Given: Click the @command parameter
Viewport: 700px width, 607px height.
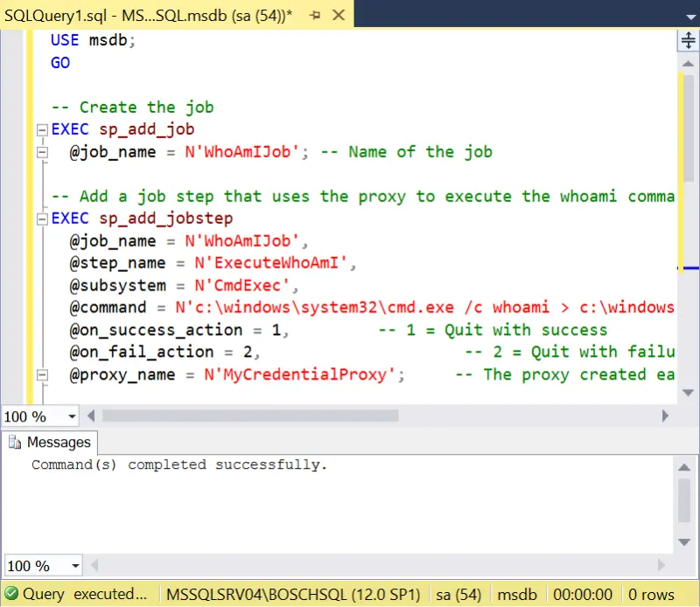Looking at the screenshot, I should [108, 308].
